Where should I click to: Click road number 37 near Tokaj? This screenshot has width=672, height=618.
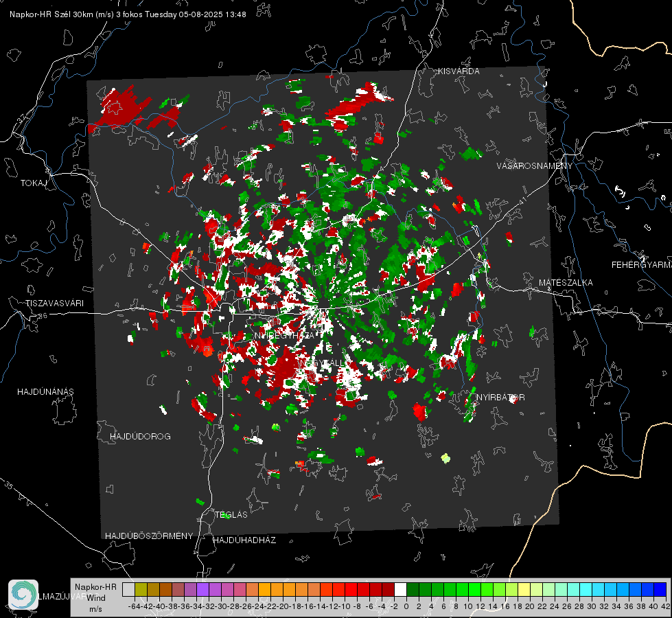[21, 117]
